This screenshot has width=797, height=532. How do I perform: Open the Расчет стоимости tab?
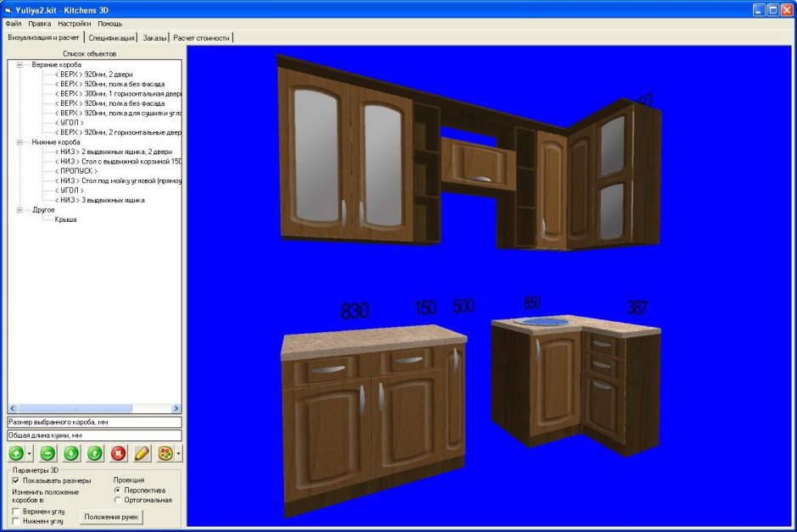202,38
